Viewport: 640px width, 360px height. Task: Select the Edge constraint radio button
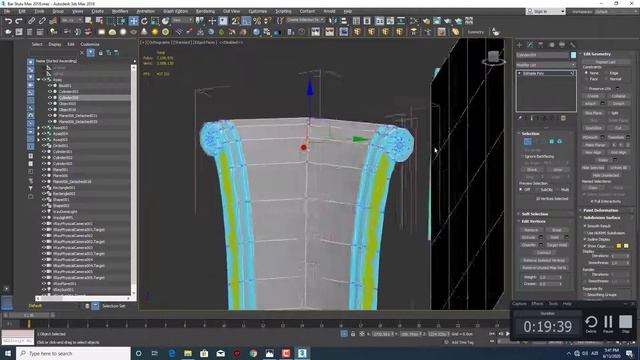pos(606,73)
